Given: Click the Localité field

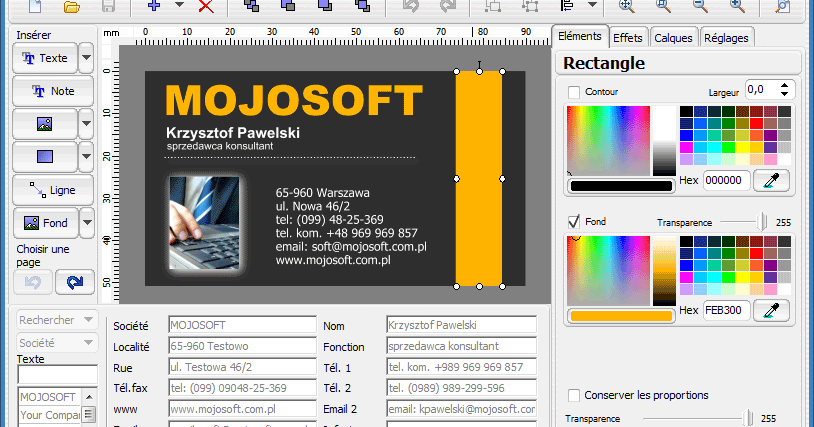Looking at the screenshot, I should (242, 346).
